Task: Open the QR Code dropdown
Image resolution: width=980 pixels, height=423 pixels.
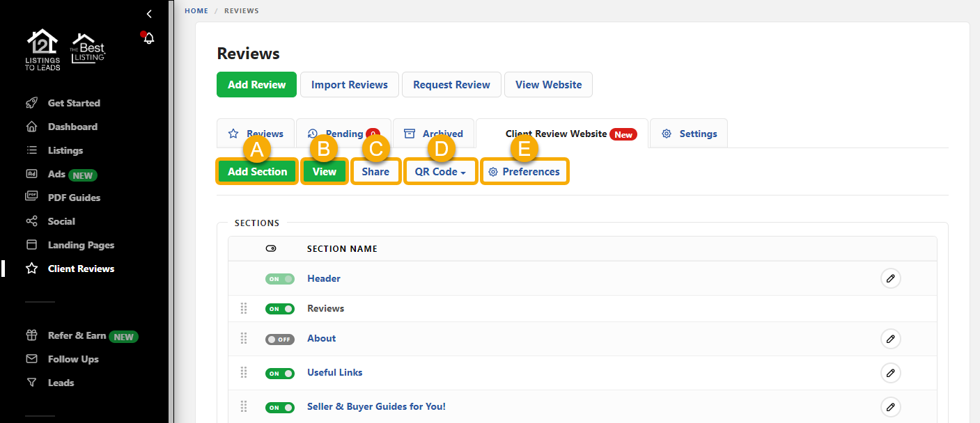Action: tap(440, 170)
